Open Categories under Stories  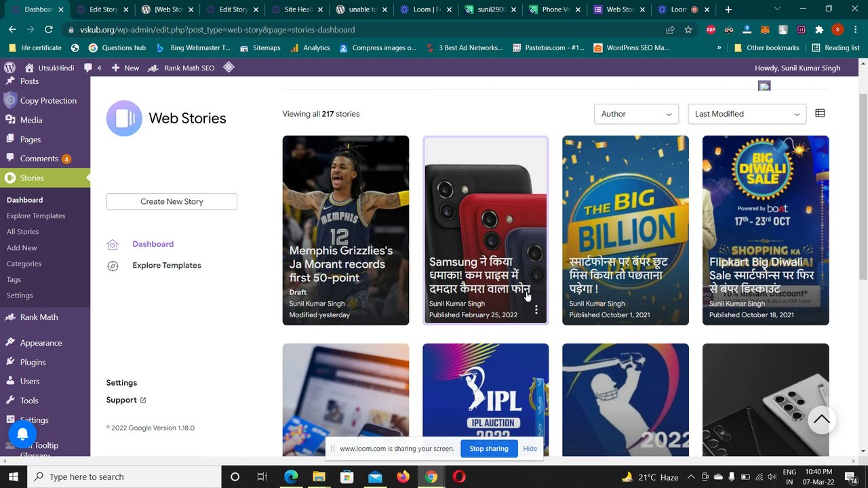[x=24, y=264]
